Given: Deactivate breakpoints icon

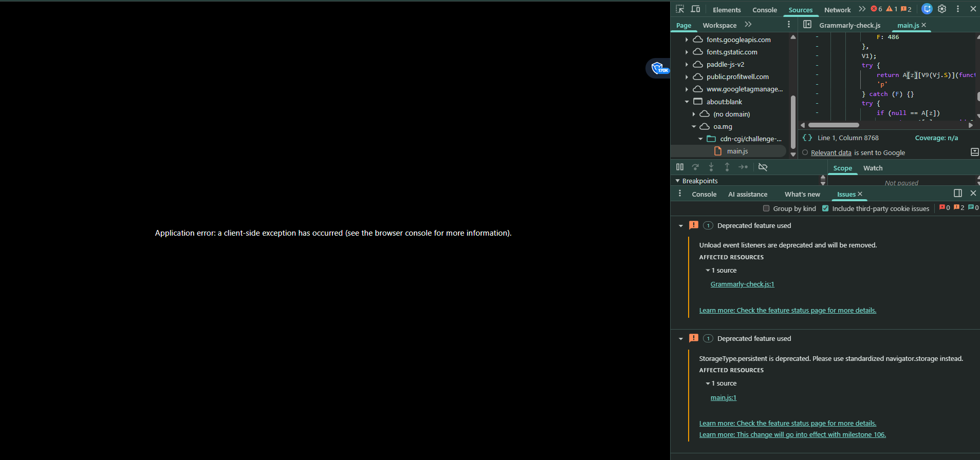Looking at the screenshot, I should [x=763, y=167].
